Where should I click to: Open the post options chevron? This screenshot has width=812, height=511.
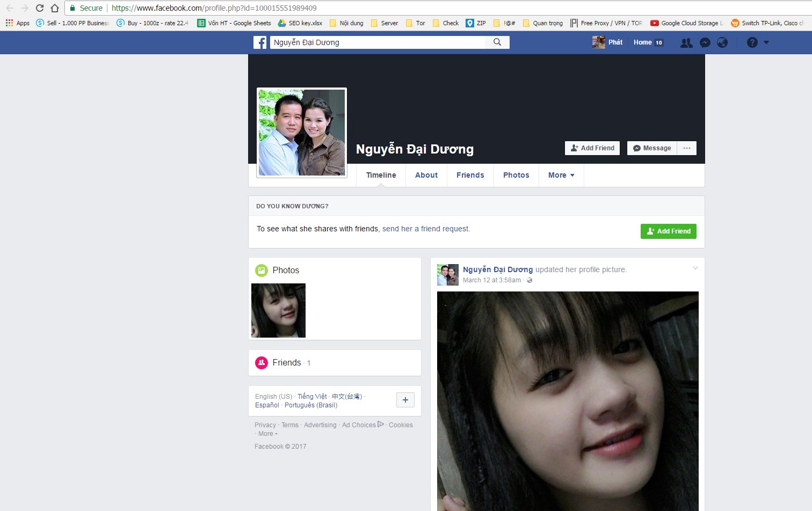click(x=695, y=268)
